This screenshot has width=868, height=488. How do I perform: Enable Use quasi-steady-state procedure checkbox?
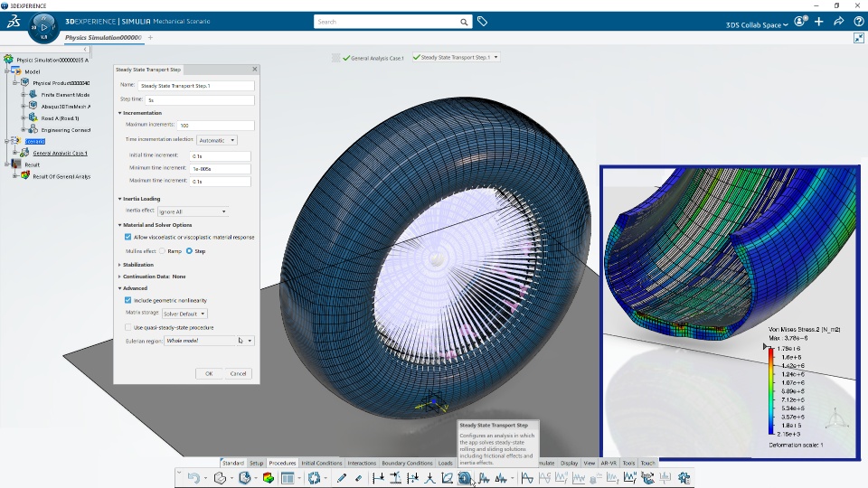[127, 327]
